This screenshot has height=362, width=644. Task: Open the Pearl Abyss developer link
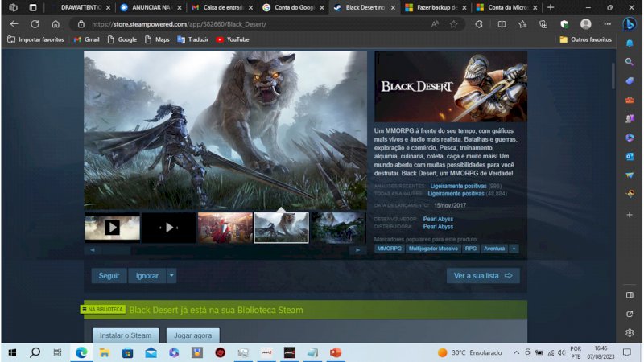pyautogui.click(x=438, y=219)
